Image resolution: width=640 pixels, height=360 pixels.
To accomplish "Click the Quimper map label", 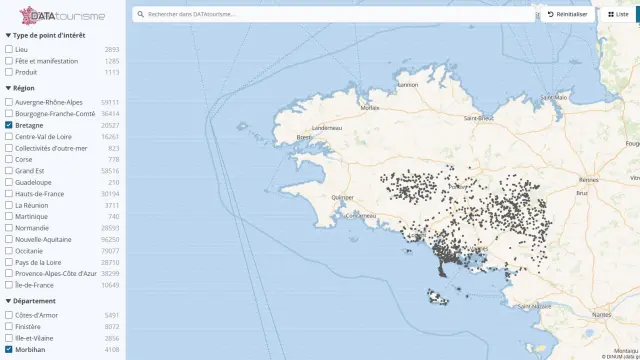I will [x=342, y=198].
